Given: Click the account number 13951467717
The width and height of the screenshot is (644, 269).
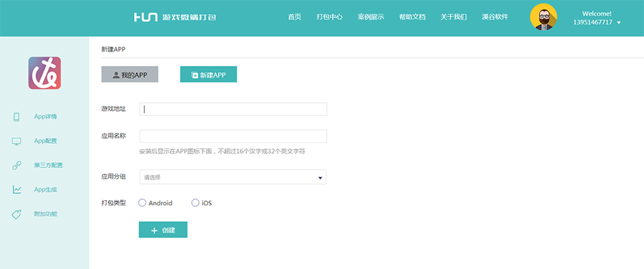Looking at the screenshot, I should [x=592, y=23].
